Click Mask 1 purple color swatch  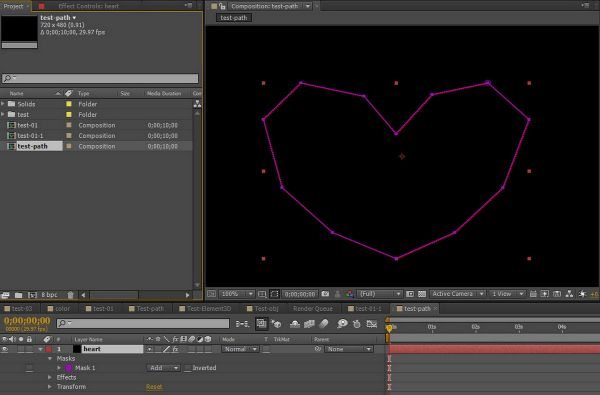tap(69, 368)
